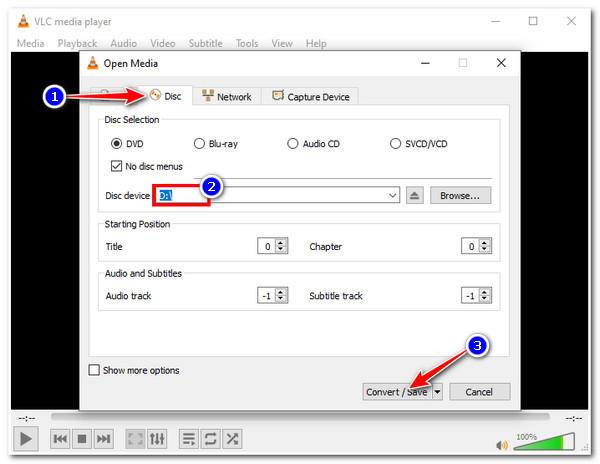Toggle the playlist icon
600x464 pixels.
tap(189, 438)
